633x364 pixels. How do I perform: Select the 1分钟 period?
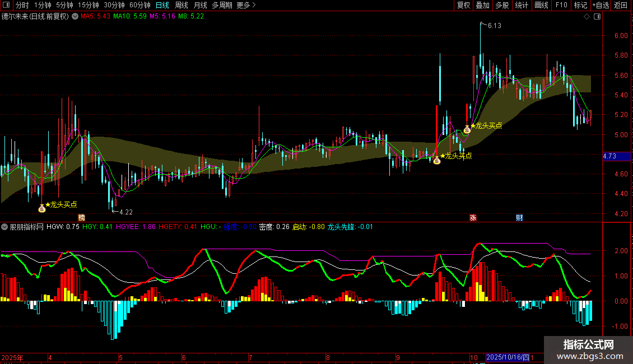tap(43, 5)
